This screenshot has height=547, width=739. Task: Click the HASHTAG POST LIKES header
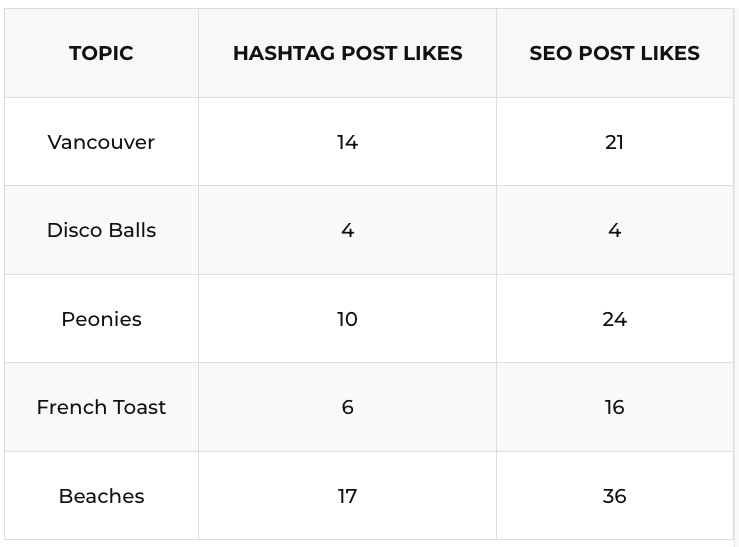point(347,53)
